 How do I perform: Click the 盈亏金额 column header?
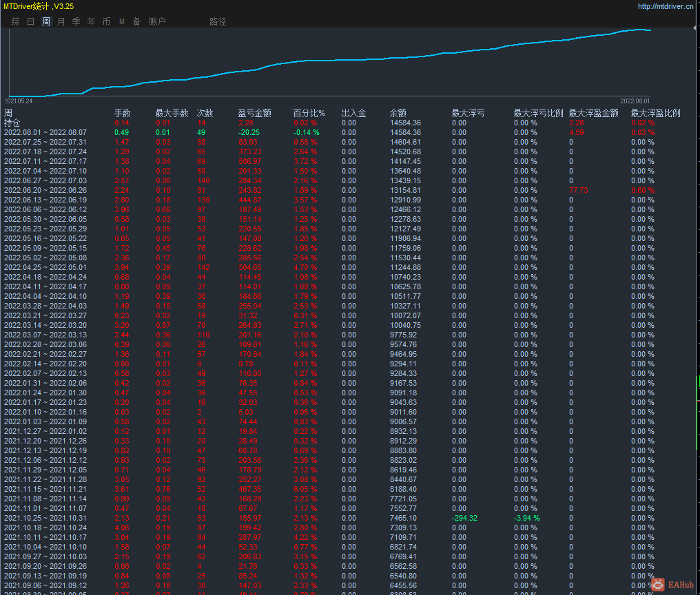[254, 113]
